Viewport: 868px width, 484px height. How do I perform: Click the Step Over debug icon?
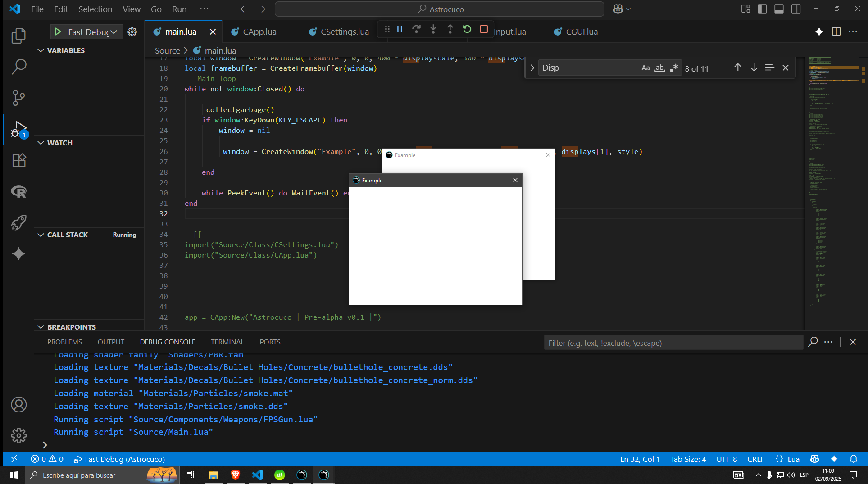coord(416,29)
